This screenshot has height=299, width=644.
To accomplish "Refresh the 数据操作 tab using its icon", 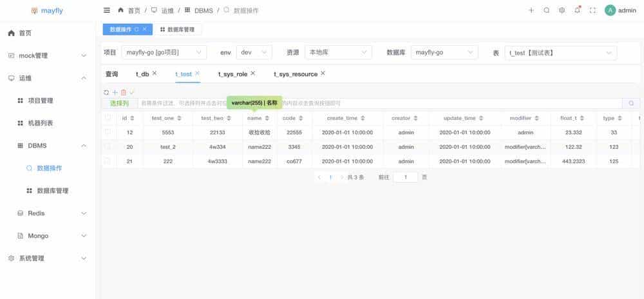I will [x=137, y=30].
